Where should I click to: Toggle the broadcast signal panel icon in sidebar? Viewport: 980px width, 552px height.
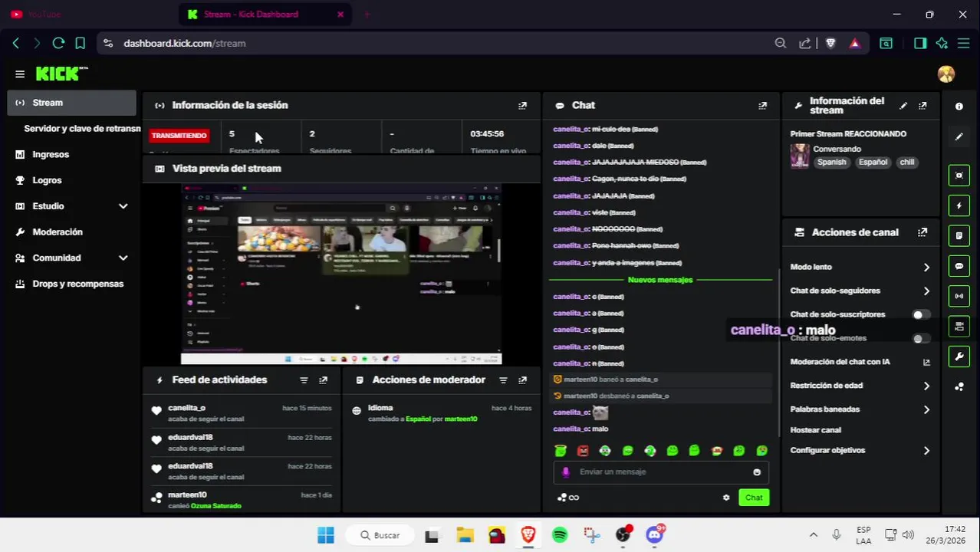pos(959,296)
